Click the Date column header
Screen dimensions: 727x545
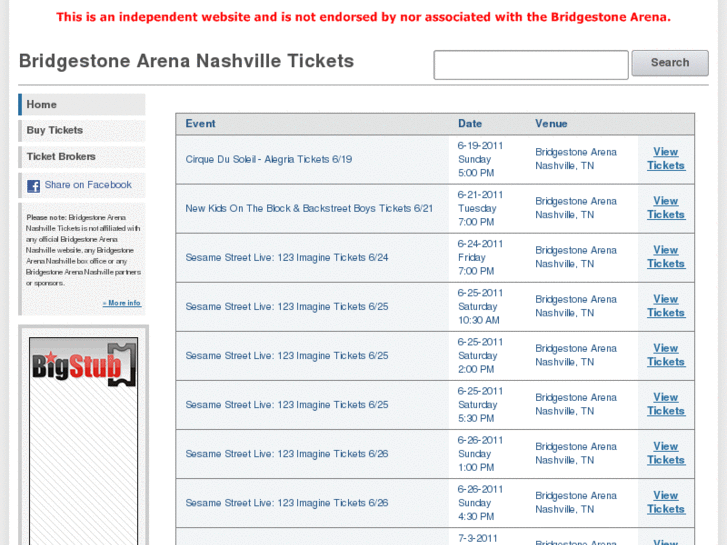(470, 124)
